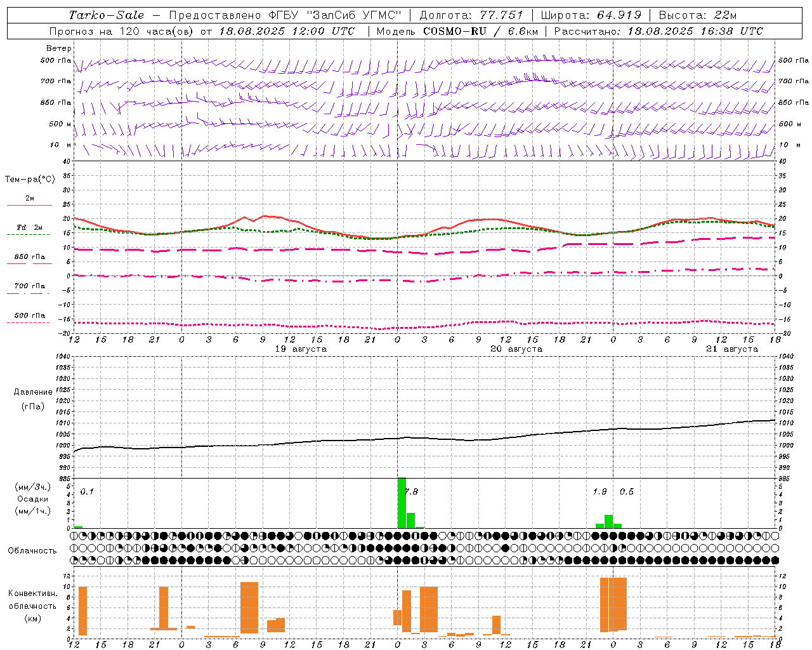Click the 'Облачность' cloudiness label
Screen dimensions: 812x650
click(x=32, y=550)
